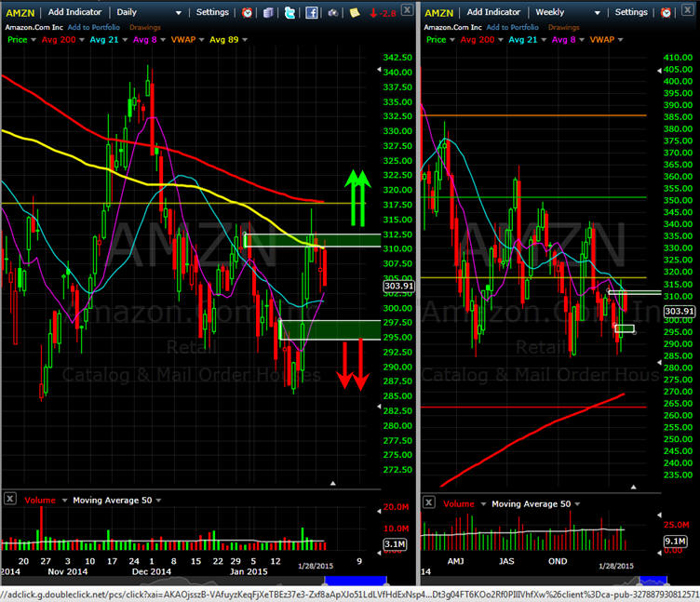
Task: Click the camera snapshot icon
Action: 334,12
